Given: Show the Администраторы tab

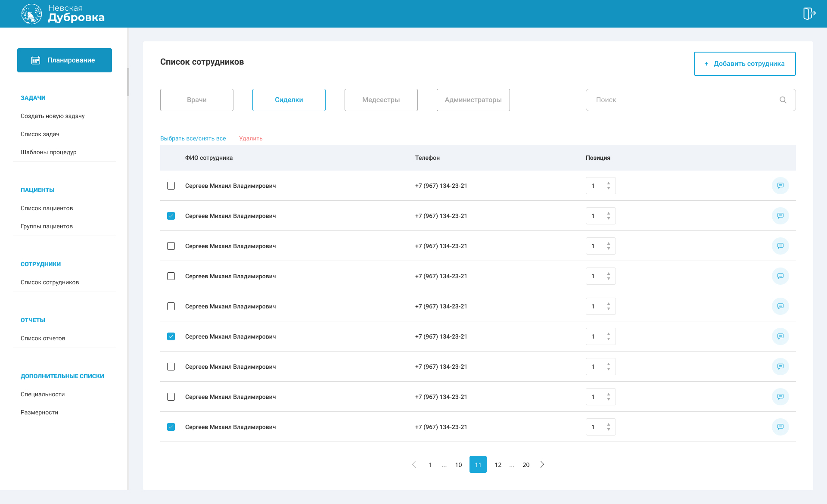Looking at the screenshot, I should tap(473, 100).
